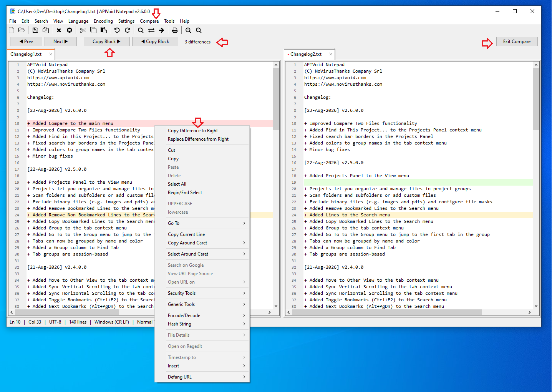
Task: Click the Cut scissors toolbar icon
Action: tap(83, 30)
